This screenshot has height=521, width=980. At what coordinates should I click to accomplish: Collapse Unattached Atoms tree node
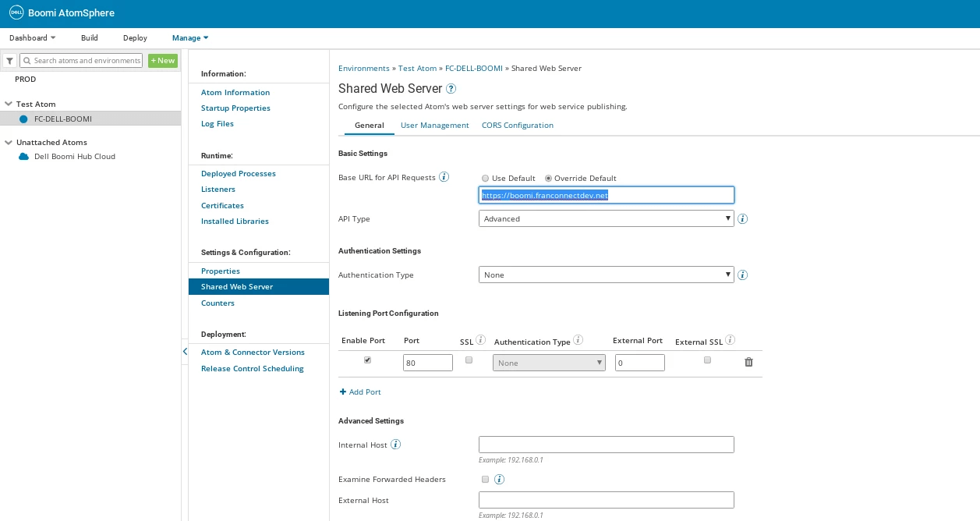(x=9, y=143)
